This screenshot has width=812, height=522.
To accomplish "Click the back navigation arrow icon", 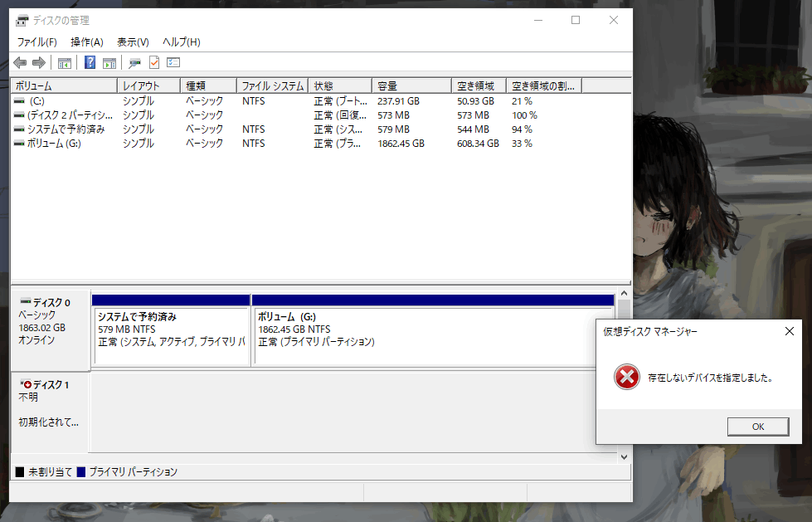I will click(x=18, y=62).
